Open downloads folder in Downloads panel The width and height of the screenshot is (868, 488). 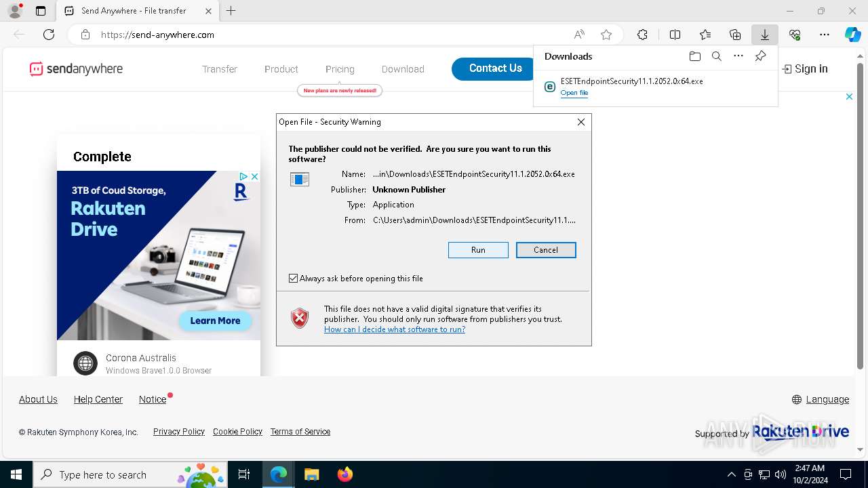coord(694,56)
